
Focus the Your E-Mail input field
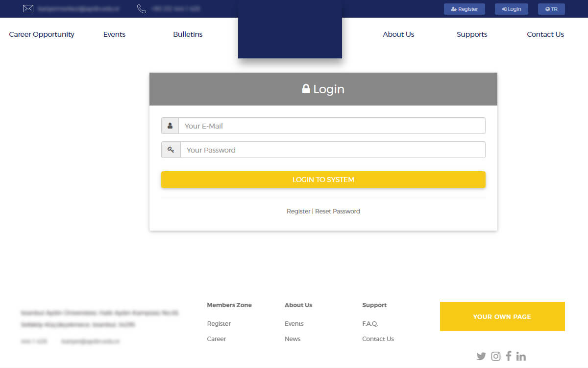coord(332,126)
